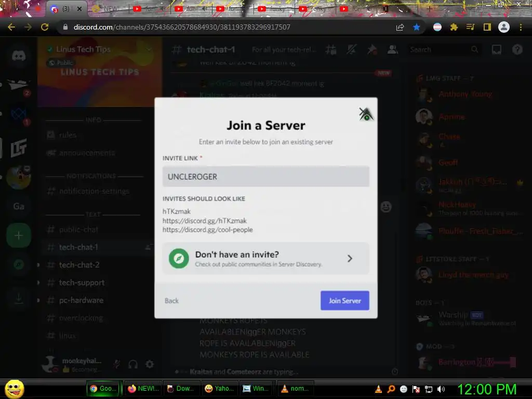Close the Join a Server dialog
The width and height of the screenshot is (532, 399).
coord(366,114)
